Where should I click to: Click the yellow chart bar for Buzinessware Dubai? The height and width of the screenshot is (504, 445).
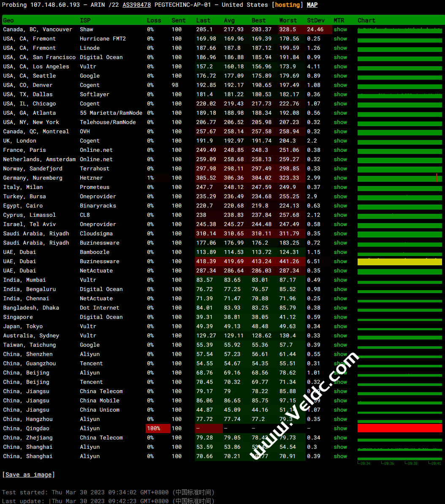point(400,261)
